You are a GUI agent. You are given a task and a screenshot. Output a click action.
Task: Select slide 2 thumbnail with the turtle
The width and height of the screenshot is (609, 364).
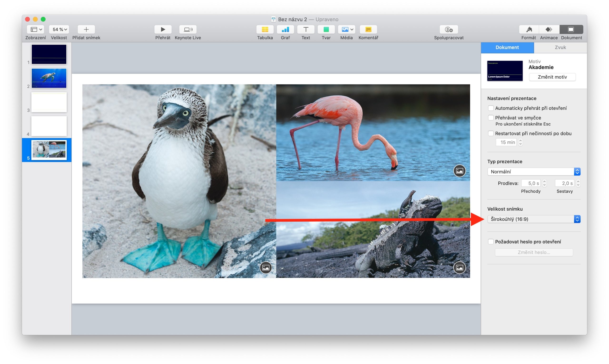click(x=49, y=78)
